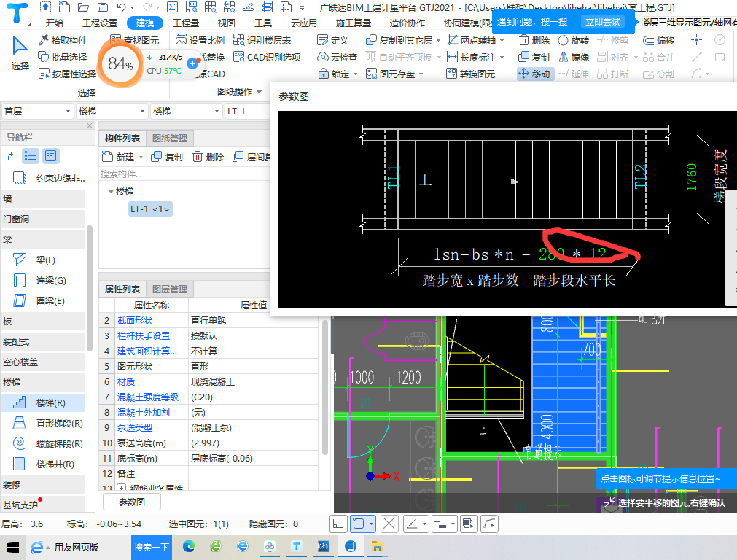Select the 旋转 rotate tool
737x560 pixels.
click(x=574, y=40)
